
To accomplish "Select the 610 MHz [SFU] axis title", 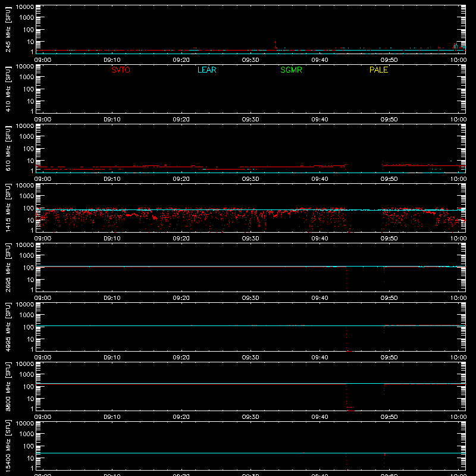I will [x=8, y=148].
